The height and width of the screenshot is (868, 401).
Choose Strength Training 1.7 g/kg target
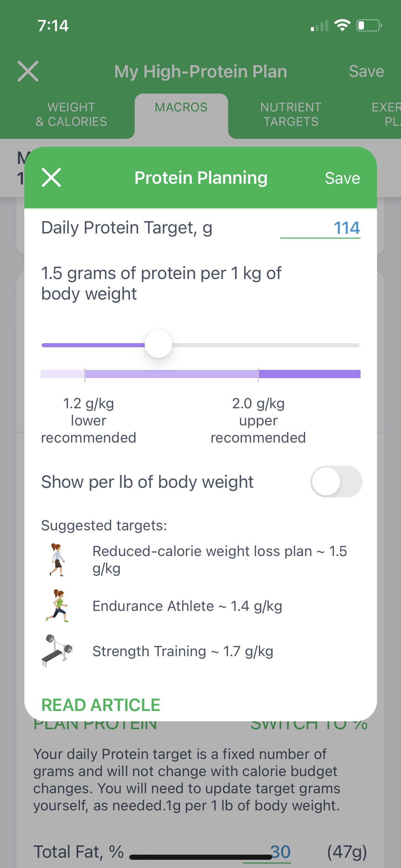[x=183, y=651]
